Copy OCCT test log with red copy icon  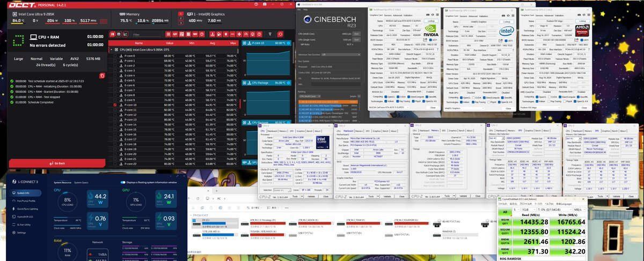pos(102,76)
